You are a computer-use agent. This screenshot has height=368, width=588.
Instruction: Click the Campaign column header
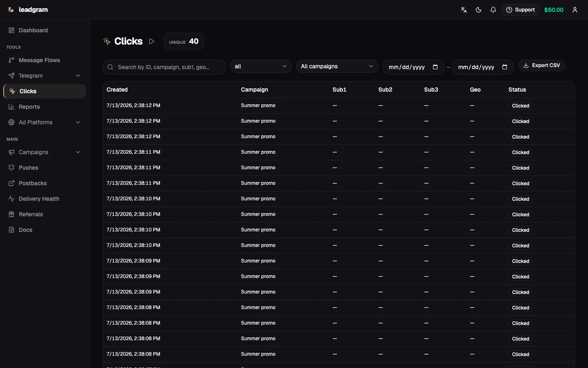(254, 90)
